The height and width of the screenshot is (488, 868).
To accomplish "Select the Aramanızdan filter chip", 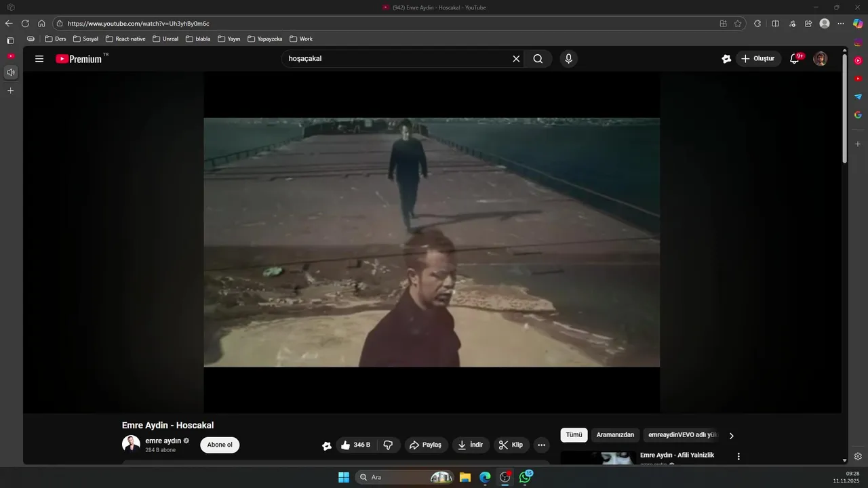I will coord(615,435).
